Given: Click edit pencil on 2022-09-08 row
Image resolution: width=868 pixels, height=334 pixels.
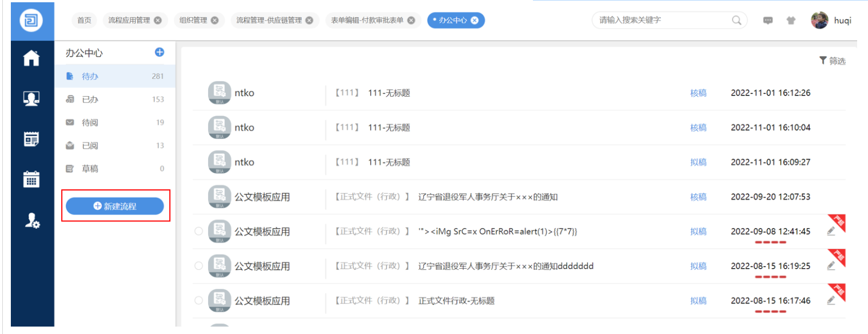Looking at the screenshot, I should (x=831, y=232).
